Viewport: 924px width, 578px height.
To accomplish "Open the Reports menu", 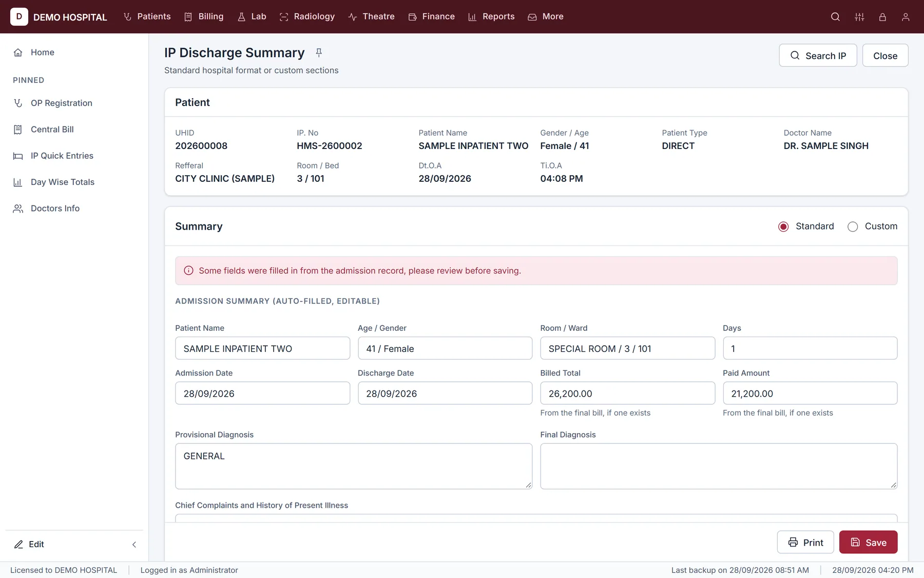I will [491, 16].
